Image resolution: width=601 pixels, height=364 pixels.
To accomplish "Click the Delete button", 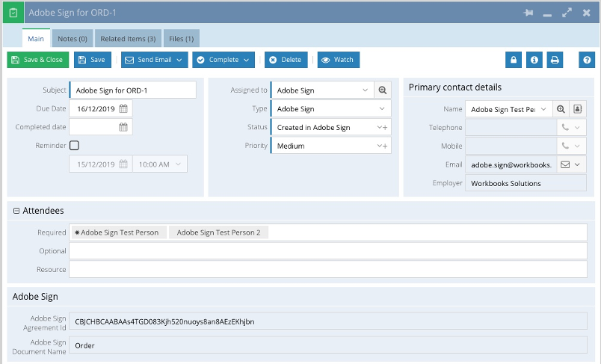I will 286,60.
